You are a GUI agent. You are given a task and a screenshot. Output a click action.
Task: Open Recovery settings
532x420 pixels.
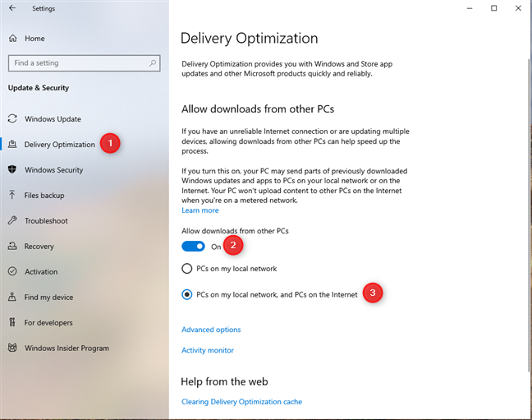point(39,247)
